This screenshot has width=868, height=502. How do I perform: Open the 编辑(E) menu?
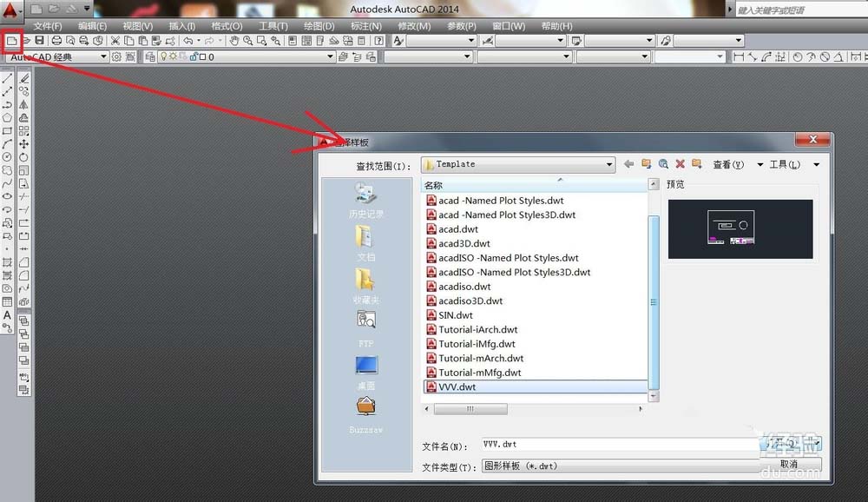click(x=93, y=26)
